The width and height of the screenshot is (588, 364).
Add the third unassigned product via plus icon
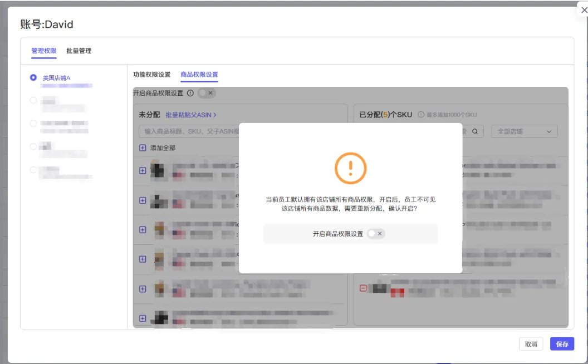coord(143,230)
